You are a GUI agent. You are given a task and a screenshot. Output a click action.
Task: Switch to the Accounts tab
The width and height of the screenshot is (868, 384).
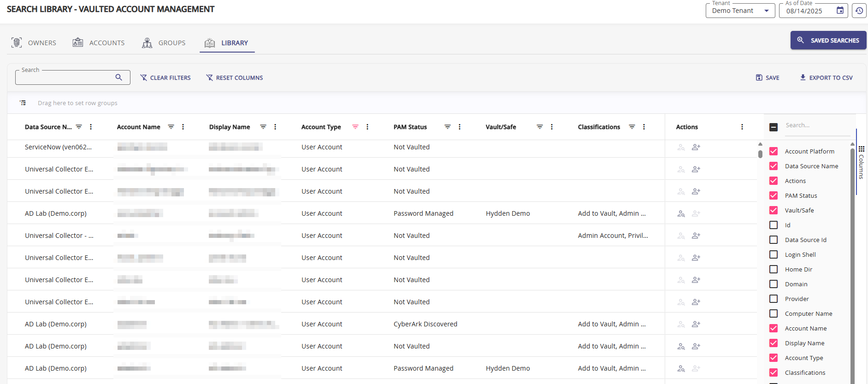[x=99, y=43]
